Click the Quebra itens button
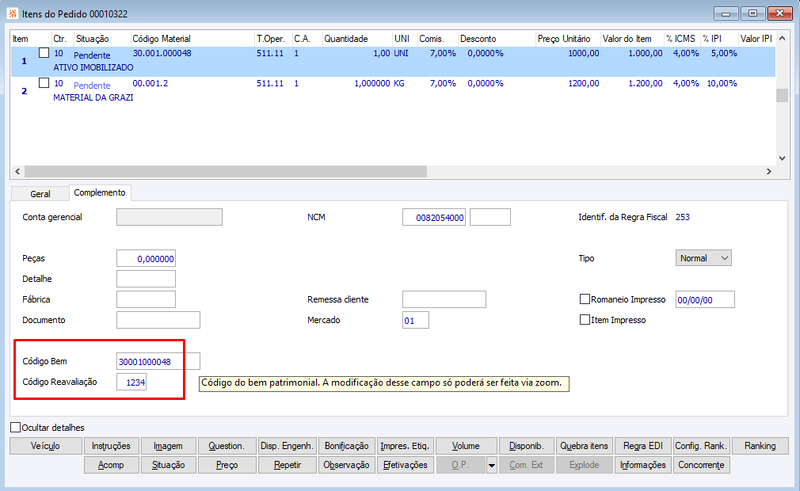800x491 pixels. 584,446
